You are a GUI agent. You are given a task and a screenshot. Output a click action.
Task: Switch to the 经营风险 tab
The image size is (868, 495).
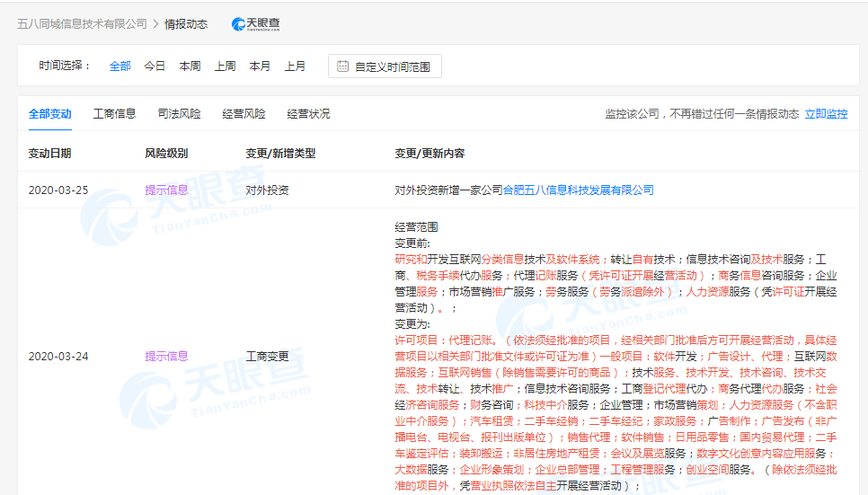[x=244, y=114]
